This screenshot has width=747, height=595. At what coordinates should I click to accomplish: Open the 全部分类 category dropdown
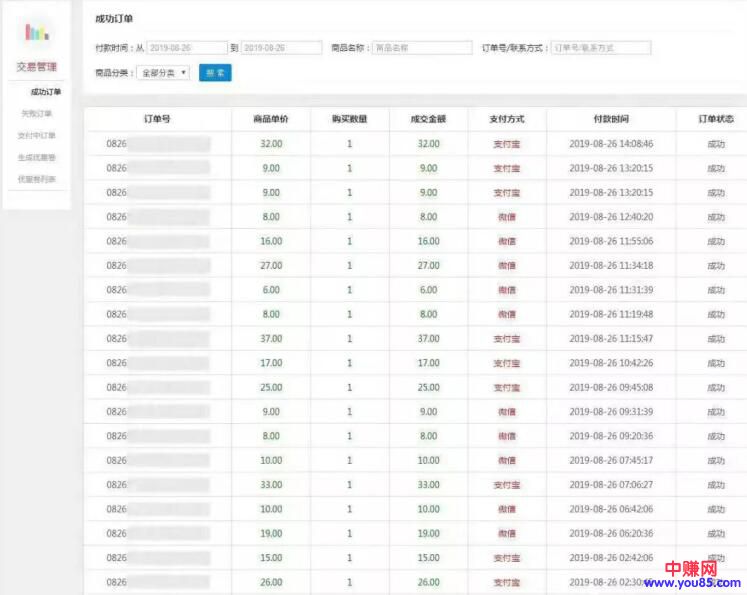163,73
